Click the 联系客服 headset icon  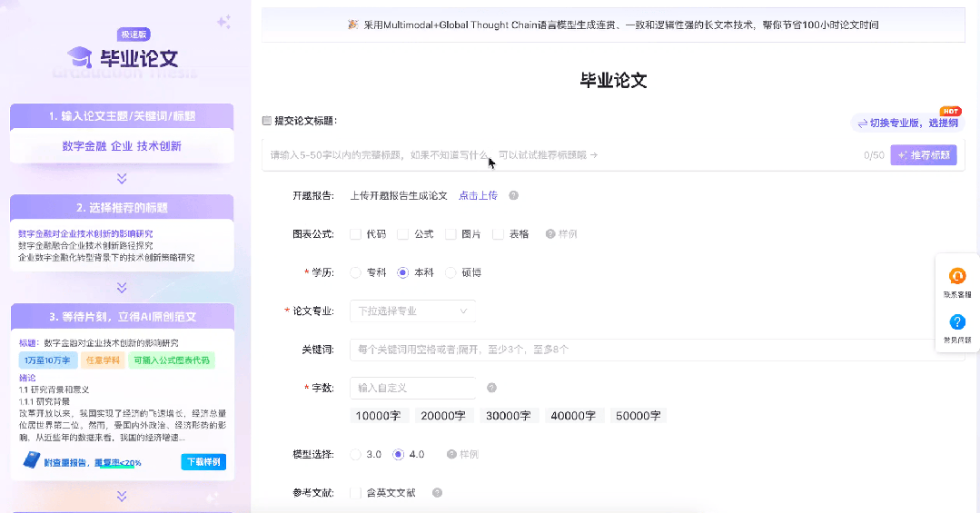tap(956, 277)
